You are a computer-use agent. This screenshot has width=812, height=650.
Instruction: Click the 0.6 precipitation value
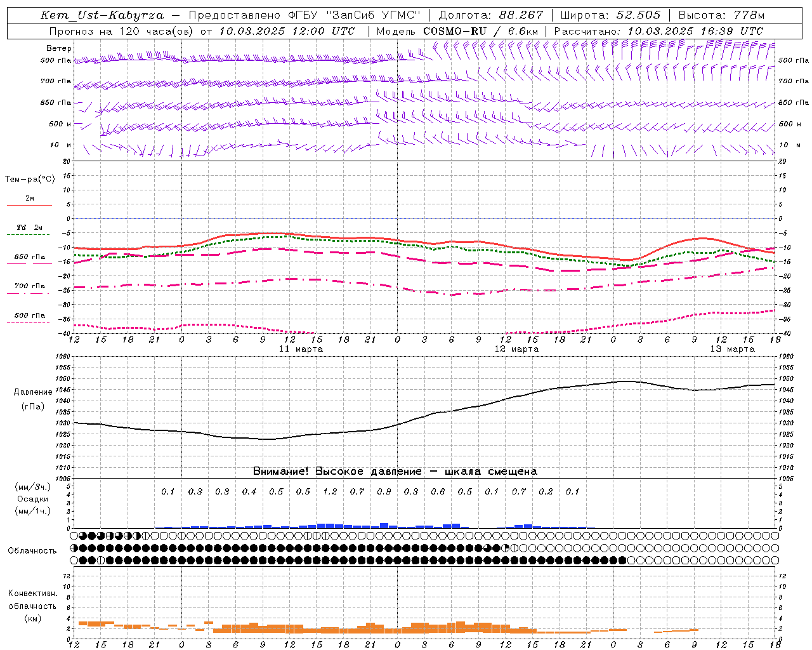[438, 491]
